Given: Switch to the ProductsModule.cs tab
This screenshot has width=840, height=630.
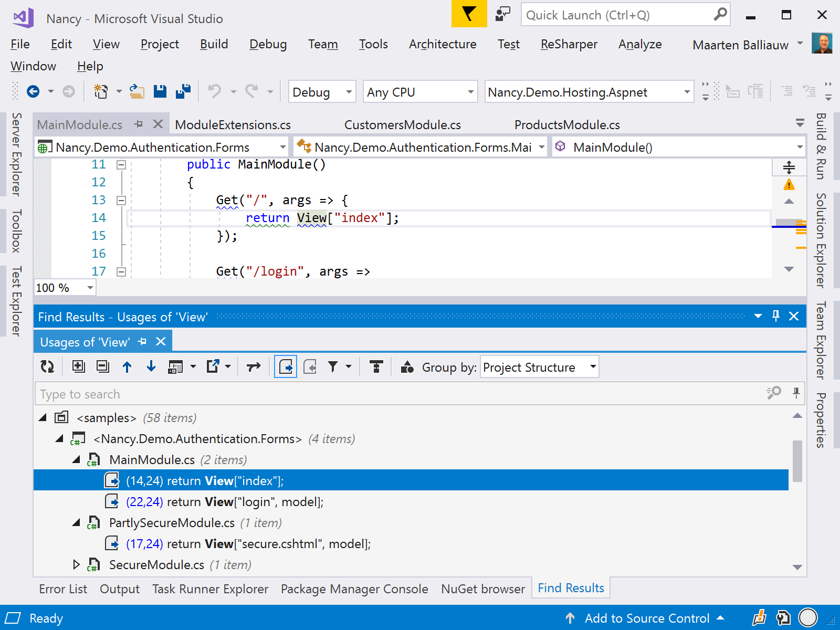Looking at the screenshot, I should click(x=567, y=124).
